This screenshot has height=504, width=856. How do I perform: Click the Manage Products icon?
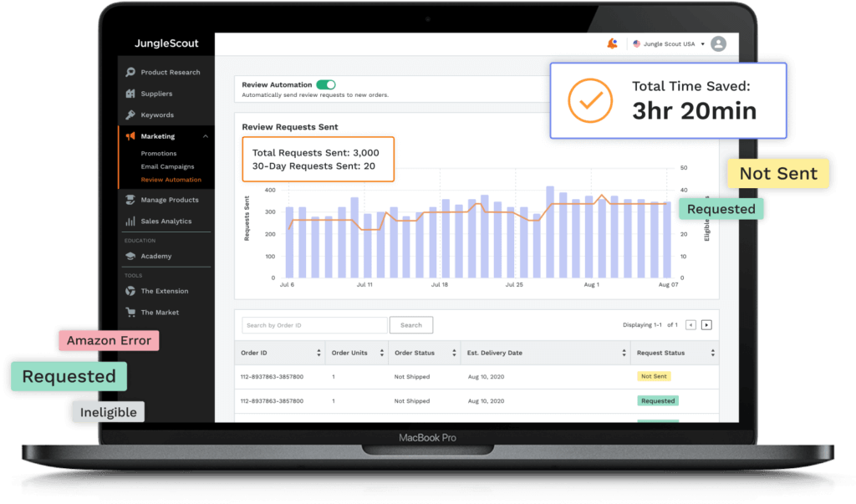[x=130, y=200]
